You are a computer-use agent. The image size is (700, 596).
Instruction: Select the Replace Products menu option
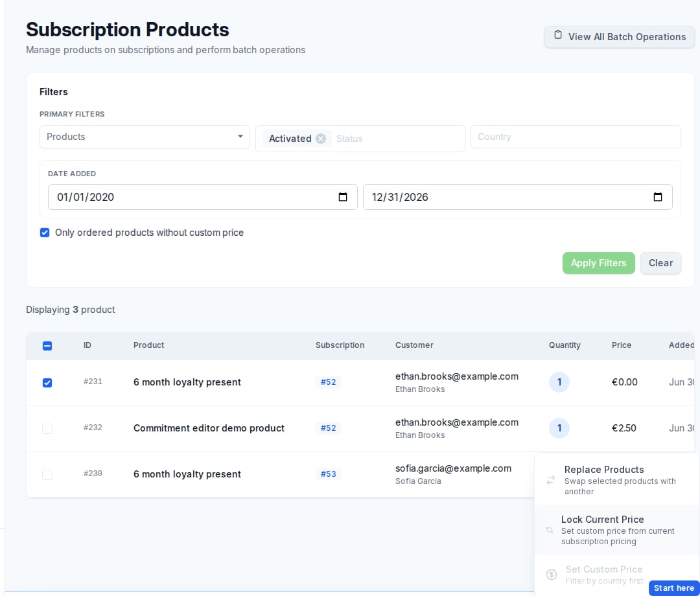click(617, 480)
